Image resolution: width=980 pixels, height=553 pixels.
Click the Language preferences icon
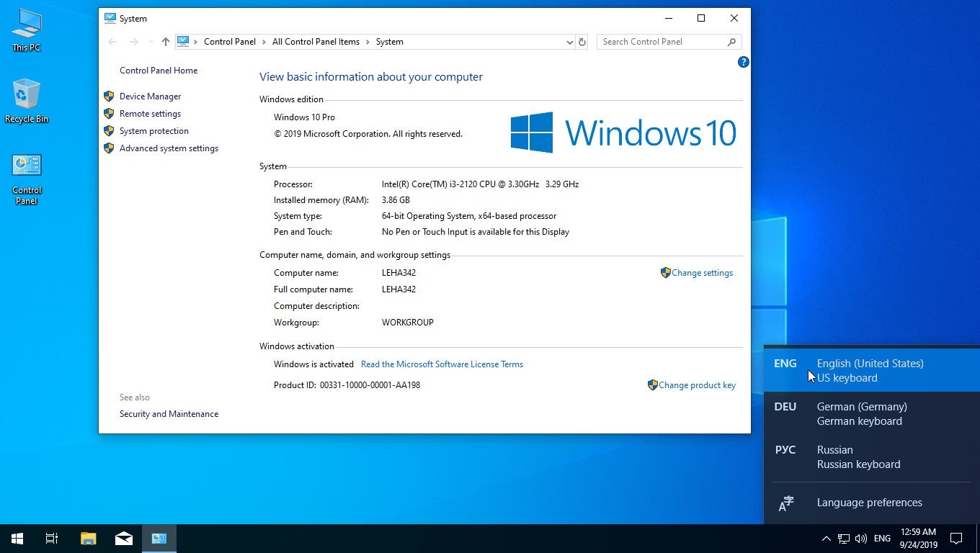(x=786, y=503)
